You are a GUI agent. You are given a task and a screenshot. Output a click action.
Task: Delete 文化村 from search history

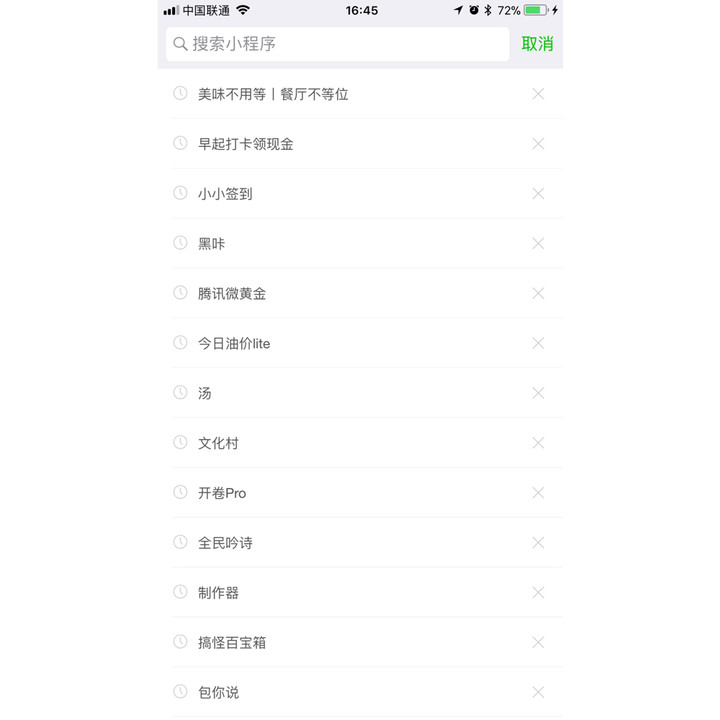tap(538, 443)
